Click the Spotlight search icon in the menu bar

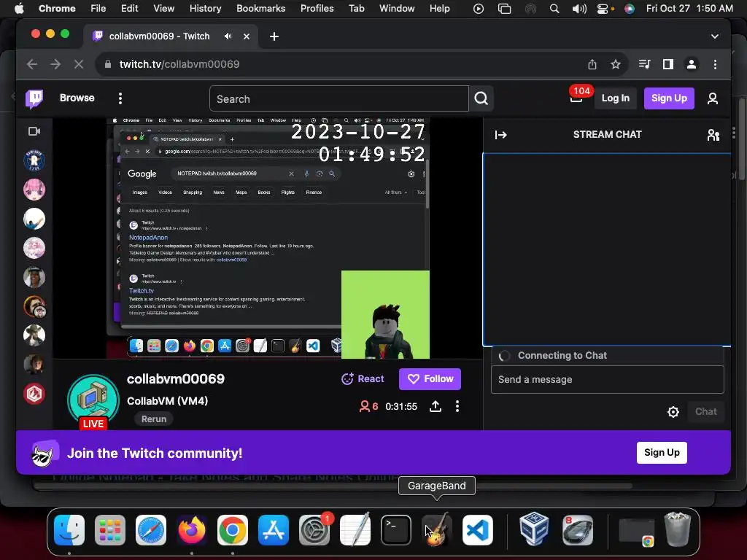click(554, 9)
